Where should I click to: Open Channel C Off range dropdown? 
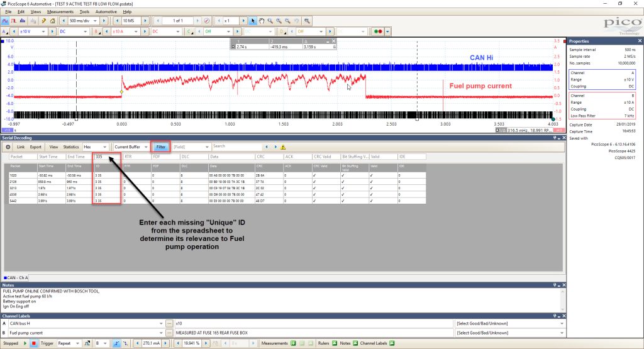229,31
